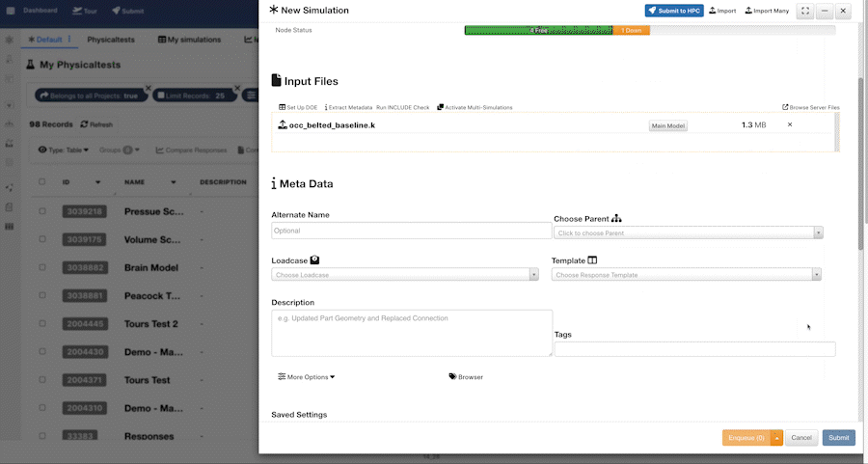The height and width of the screenshot is (464, 868).
Task: Open the Choose Parent dropdown
Action: (688, 232)
